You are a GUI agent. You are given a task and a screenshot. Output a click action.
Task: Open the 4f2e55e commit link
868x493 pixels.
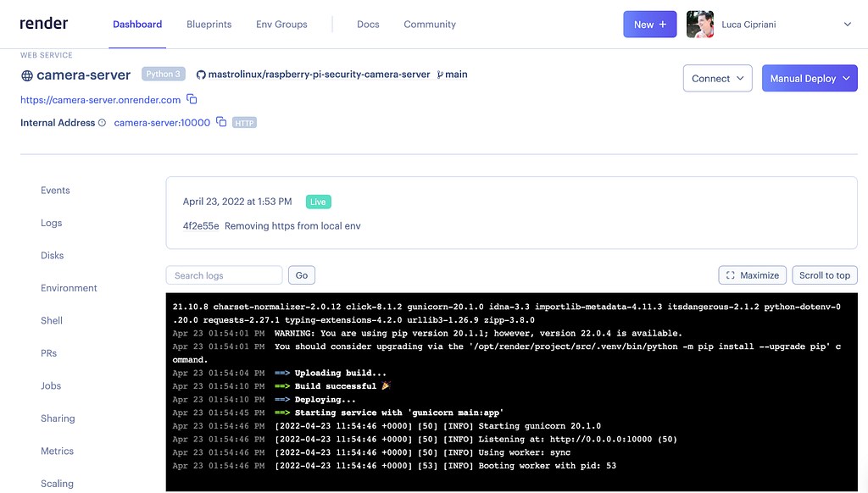pos(201,226)
